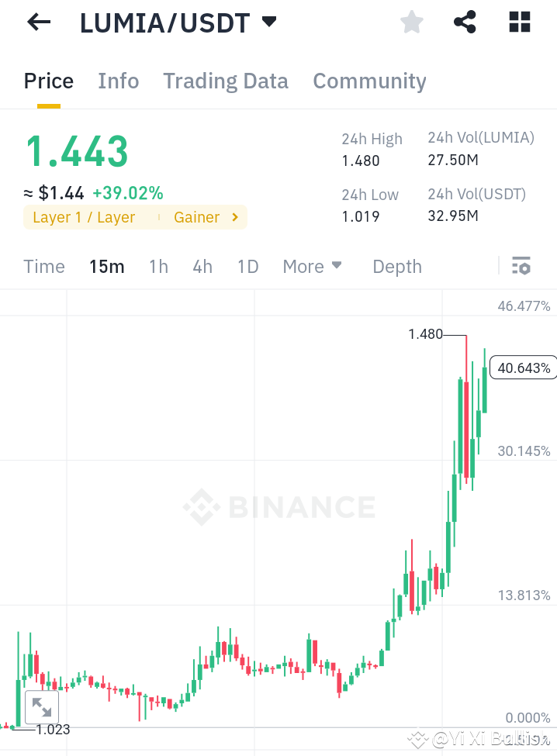Tap the back arrow to exit the chart
557x756 pixels.
pyautogui.click(x=37, y=22)
